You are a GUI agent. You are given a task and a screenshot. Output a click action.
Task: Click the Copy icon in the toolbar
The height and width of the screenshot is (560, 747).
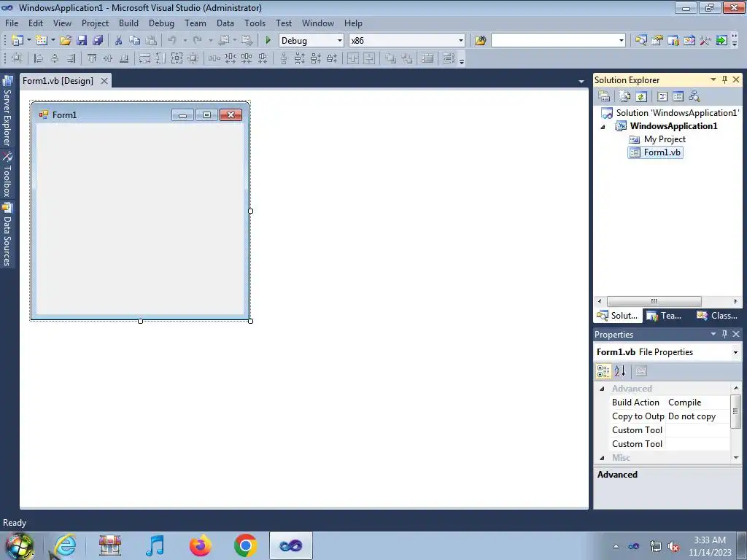point(135,41)
